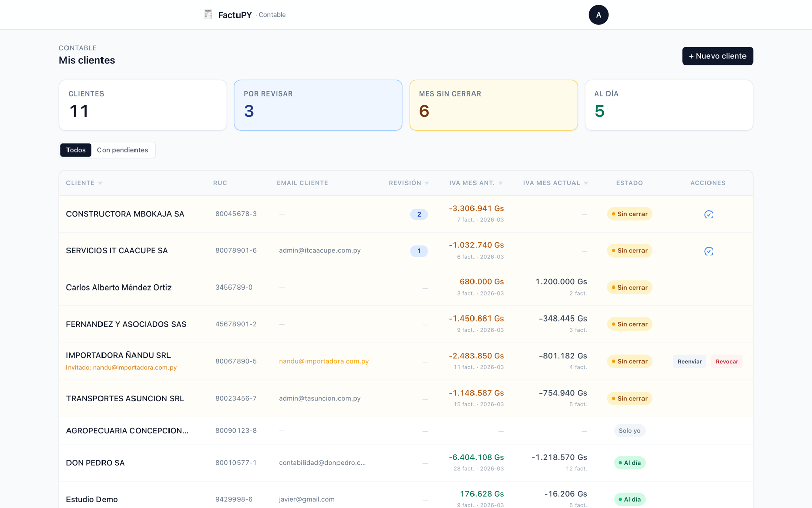The height and width of the screenshot is (508, 812).
Task: Open client Carlos Alberto Méndez Ortiz
Action: (x=119, y=287)
